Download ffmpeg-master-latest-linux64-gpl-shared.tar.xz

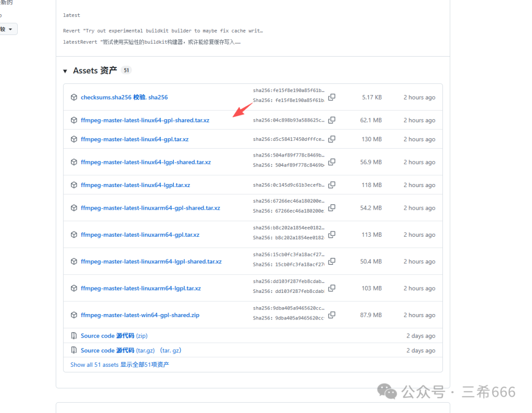point(145,121)
